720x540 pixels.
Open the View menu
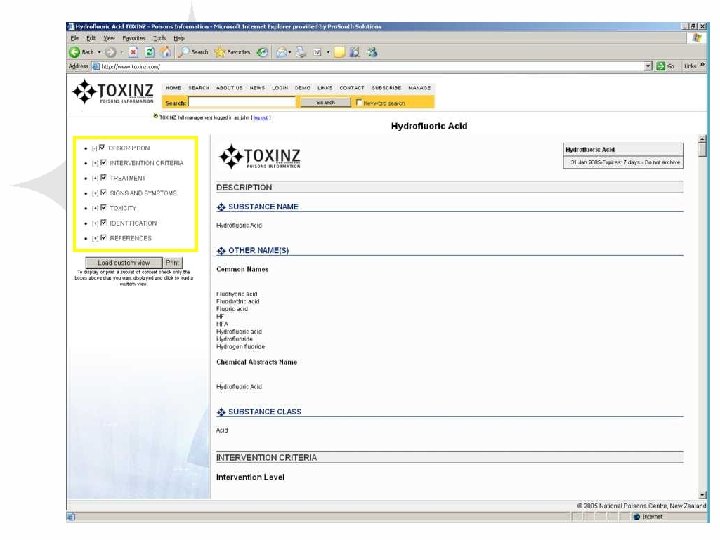pyautogui.click(x=109, y=38)
